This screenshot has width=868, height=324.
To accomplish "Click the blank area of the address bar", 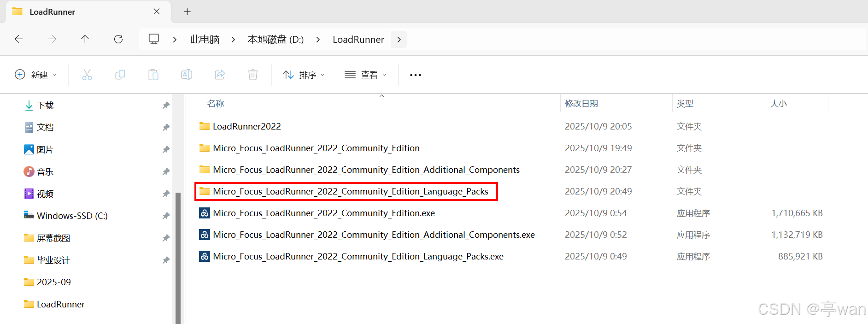I will (636, 40).
